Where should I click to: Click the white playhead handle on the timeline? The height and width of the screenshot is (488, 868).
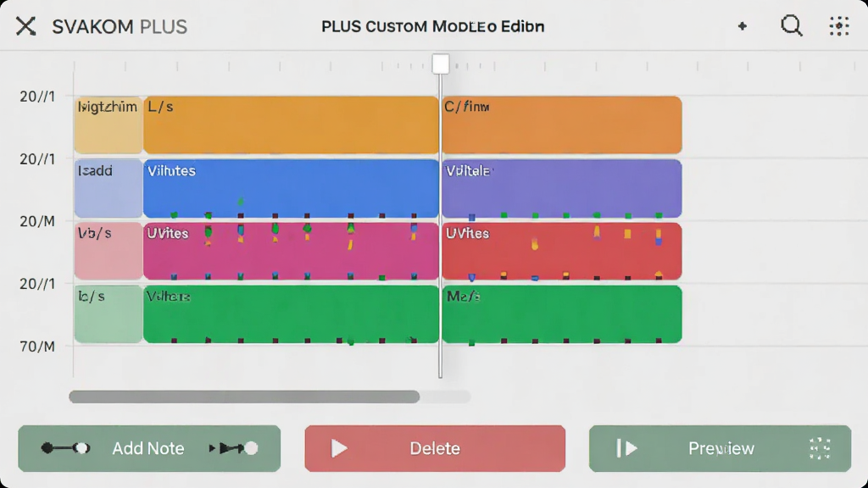441,64
